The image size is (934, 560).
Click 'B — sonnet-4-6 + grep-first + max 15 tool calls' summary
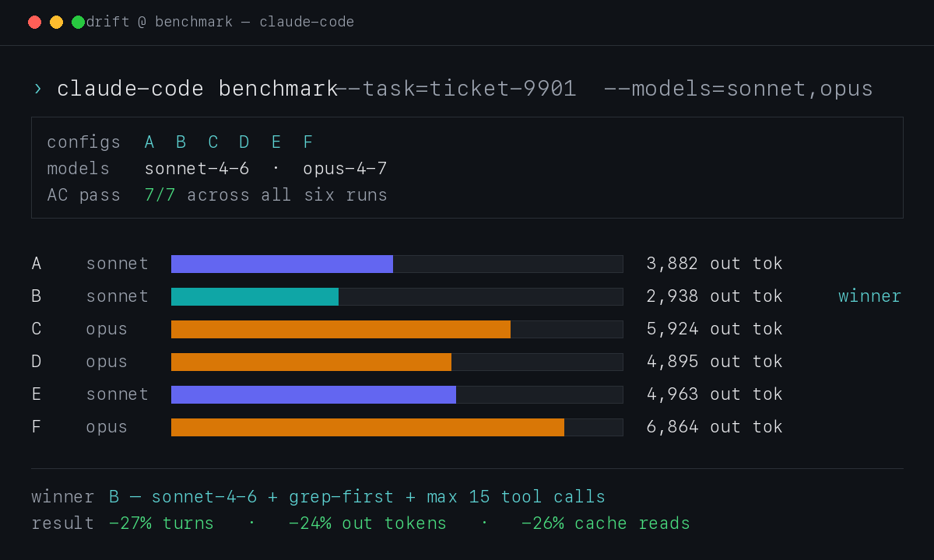[x=356, y=497]
